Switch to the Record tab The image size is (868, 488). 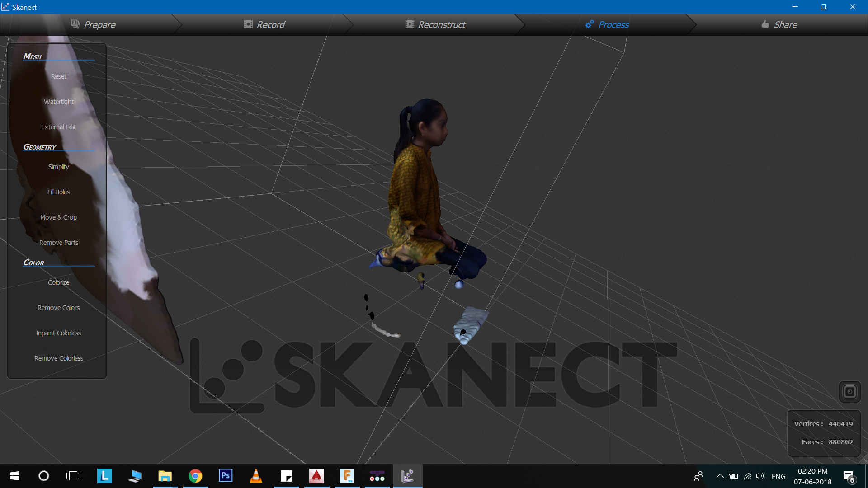[264, 25]
